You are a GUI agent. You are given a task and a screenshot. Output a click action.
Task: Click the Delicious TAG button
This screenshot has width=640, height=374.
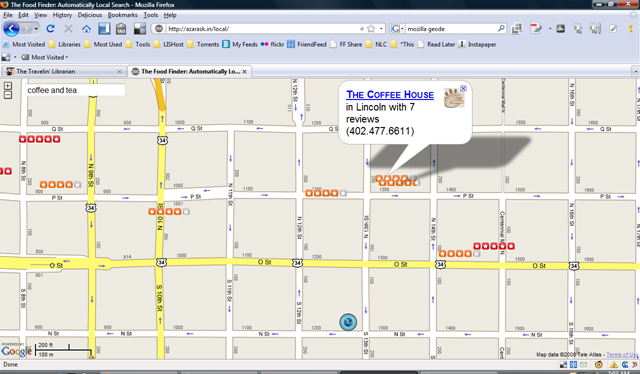click(x=121, y=29)
